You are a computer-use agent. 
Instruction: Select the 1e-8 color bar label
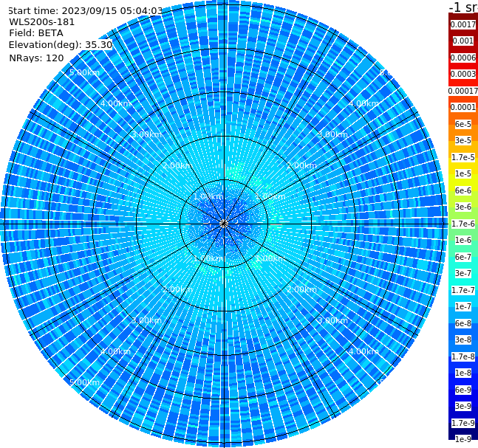point(463,373)
